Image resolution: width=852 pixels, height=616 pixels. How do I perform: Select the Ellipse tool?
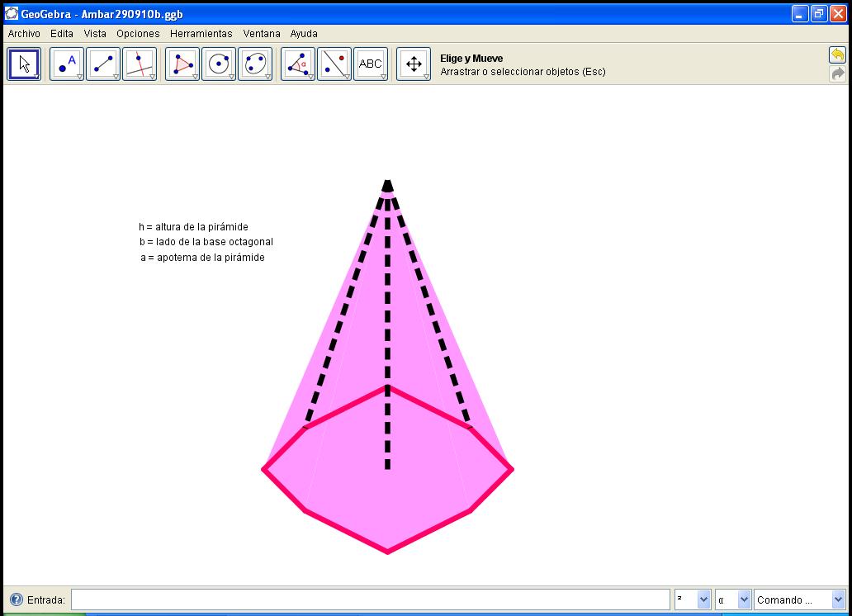tap(255, 64)
